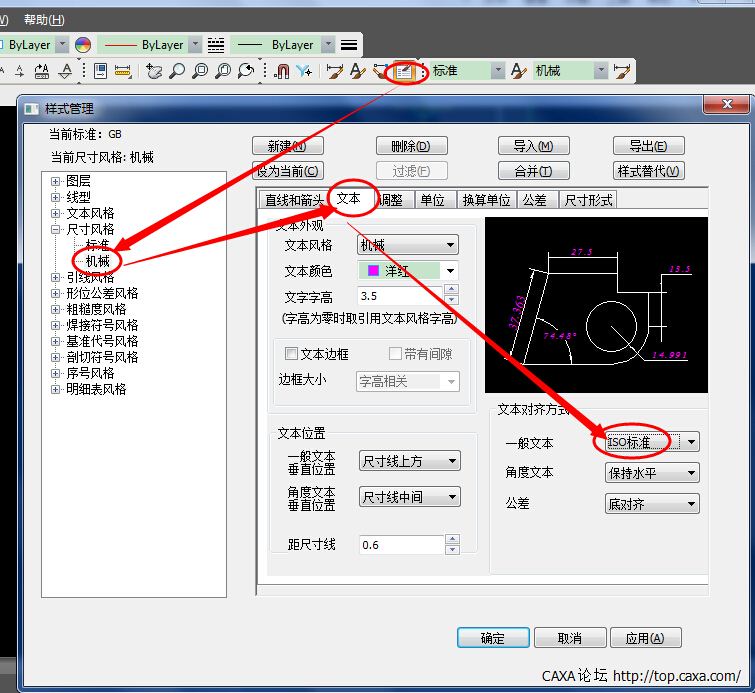
Task: Click the first magnifier zoom icon
Action: pos(177,71)
